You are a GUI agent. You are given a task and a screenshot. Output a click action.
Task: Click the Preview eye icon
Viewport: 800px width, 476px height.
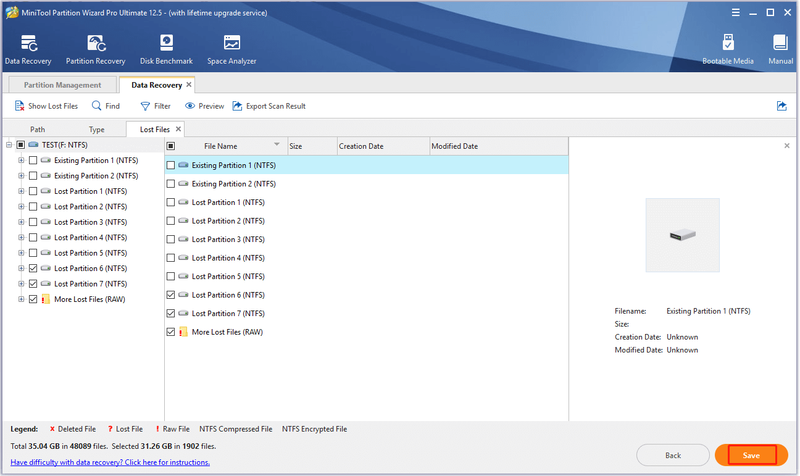click(x=190, y=106)
